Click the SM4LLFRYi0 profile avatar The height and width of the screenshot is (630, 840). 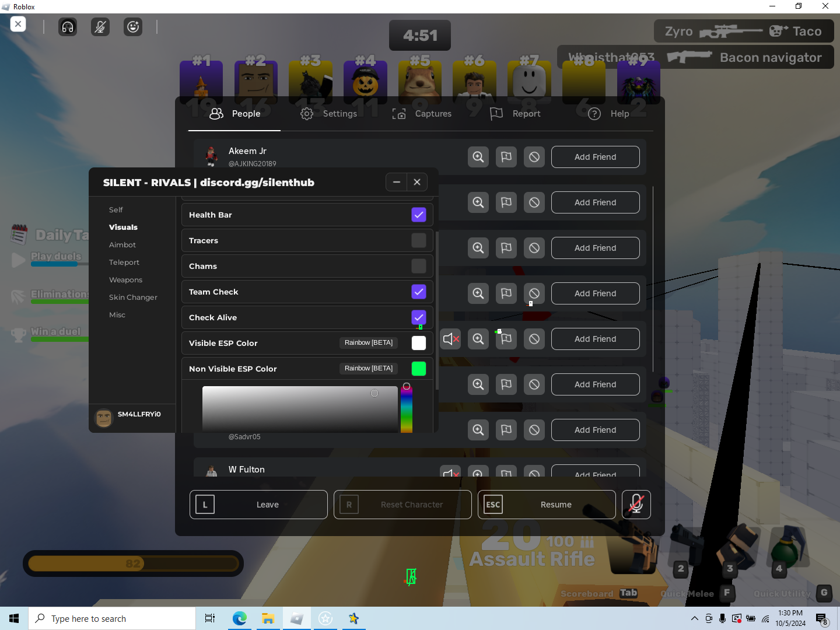click(x=104, y=418)
